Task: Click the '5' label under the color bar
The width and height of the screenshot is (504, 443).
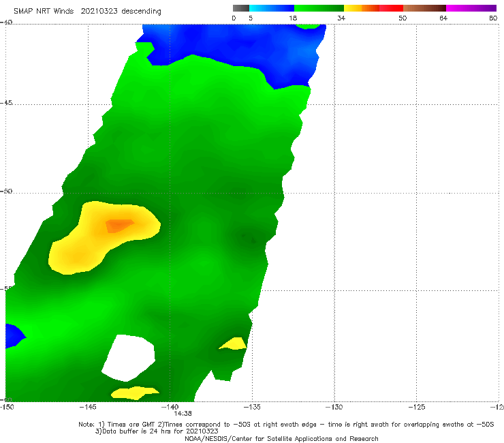Action: pyautogui.click(x=251, y=18)
